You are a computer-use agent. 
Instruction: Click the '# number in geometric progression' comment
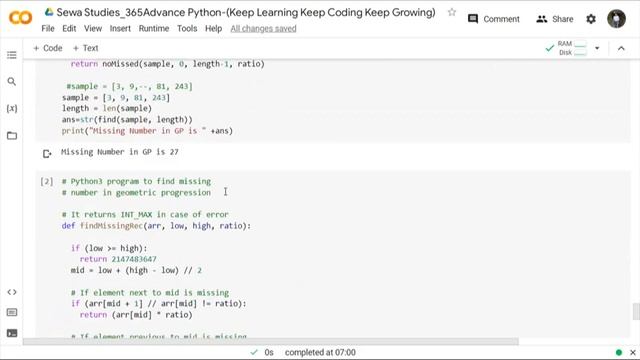click(136, 193)
